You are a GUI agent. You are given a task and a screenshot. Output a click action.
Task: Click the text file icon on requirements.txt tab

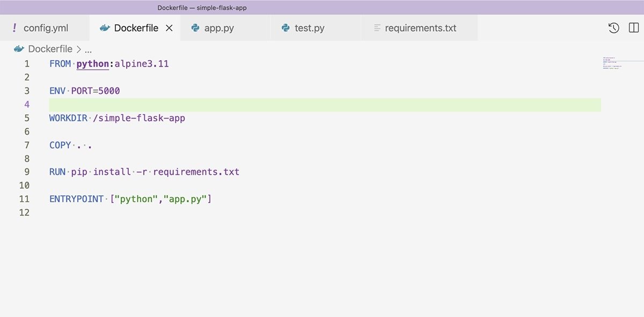[x=377, y=28]
